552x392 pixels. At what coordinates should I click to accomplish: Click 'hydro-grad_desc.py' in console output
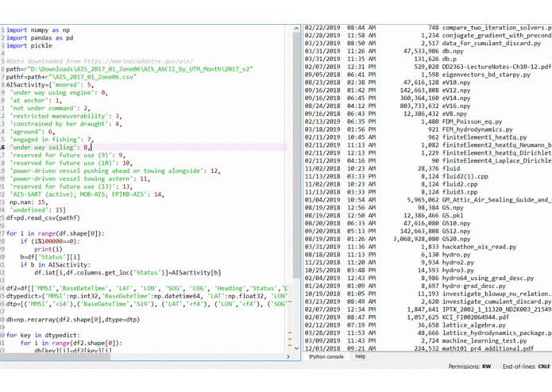474,286
